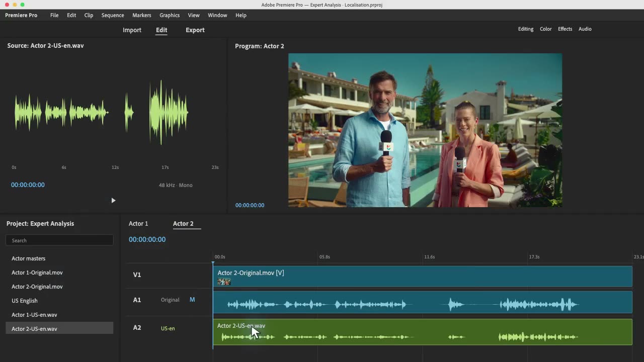This screenshot has width=644, height=362.
Task: Select the Editing workspace
Action: click(526, 29)
